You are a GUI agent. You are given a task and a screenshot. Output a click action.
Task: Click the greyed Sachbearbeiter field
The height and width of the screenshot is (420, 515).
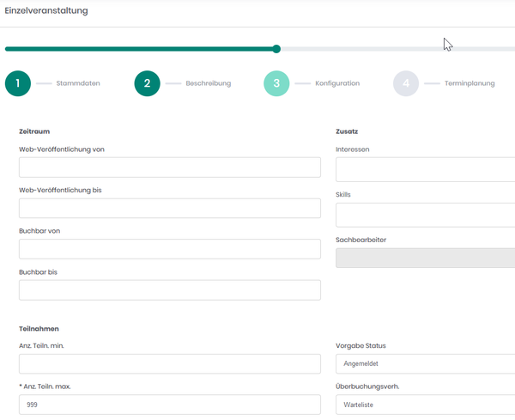tap(426, 258)
